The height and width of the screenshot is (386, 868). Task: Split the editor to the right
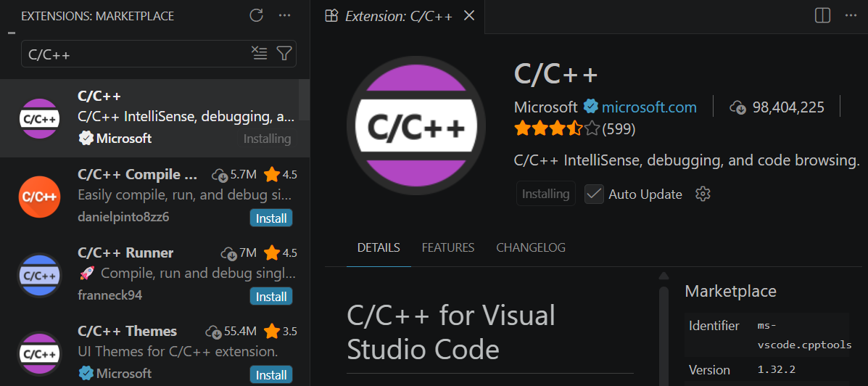[822, 15]
